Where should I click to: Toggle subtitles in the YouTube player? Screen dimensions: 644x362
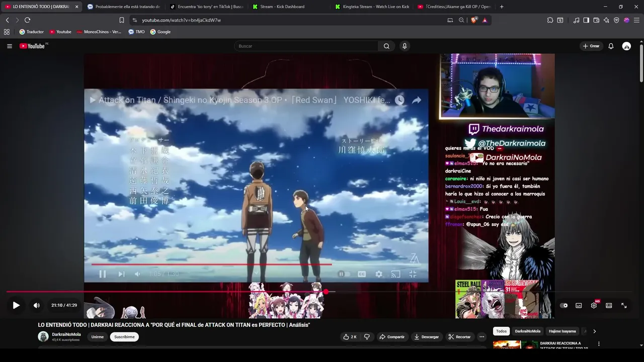(579, 305)
